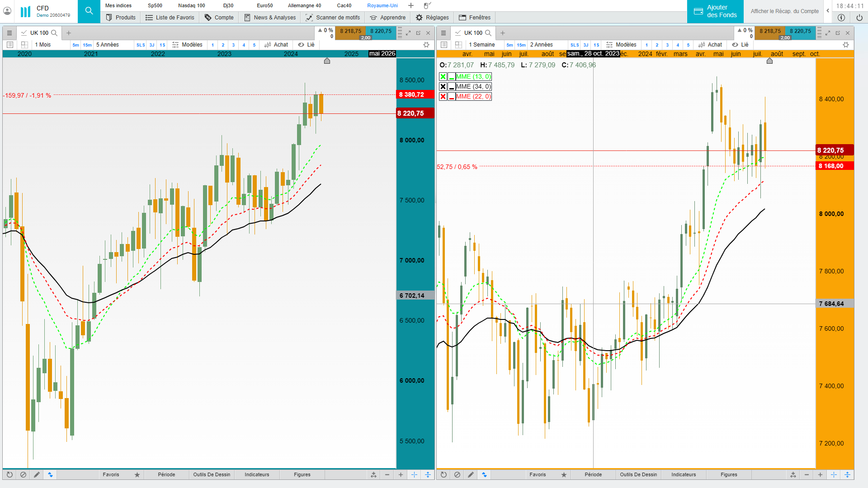Click the clear drawings icon in right footer

pyautogui.click(x=457, y=474)
